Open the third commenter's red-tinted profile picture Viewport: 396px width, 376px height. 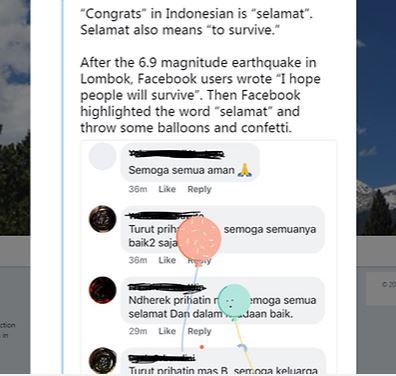pos(103,290)
